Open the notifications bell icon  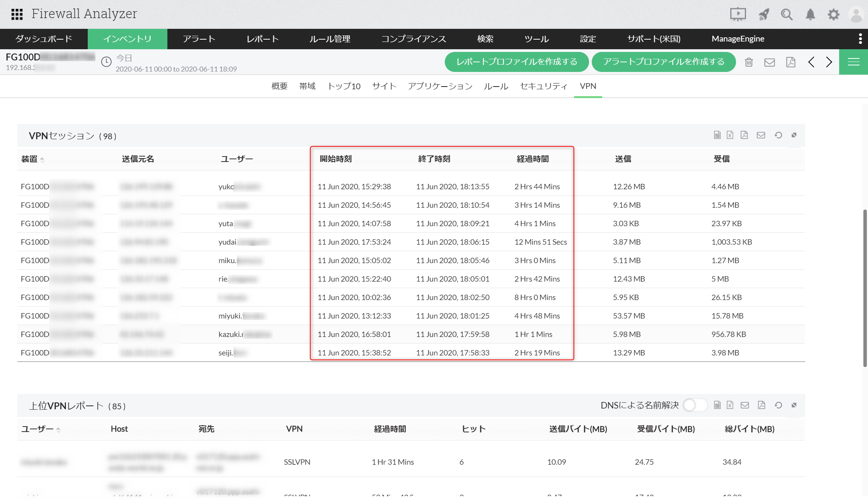pos(810,15)
